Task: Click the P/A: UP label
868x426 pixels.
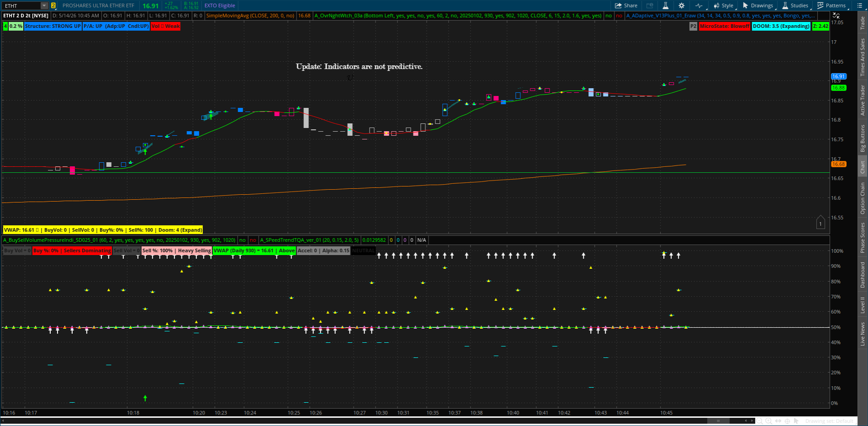Action: (x=116, y=26)
